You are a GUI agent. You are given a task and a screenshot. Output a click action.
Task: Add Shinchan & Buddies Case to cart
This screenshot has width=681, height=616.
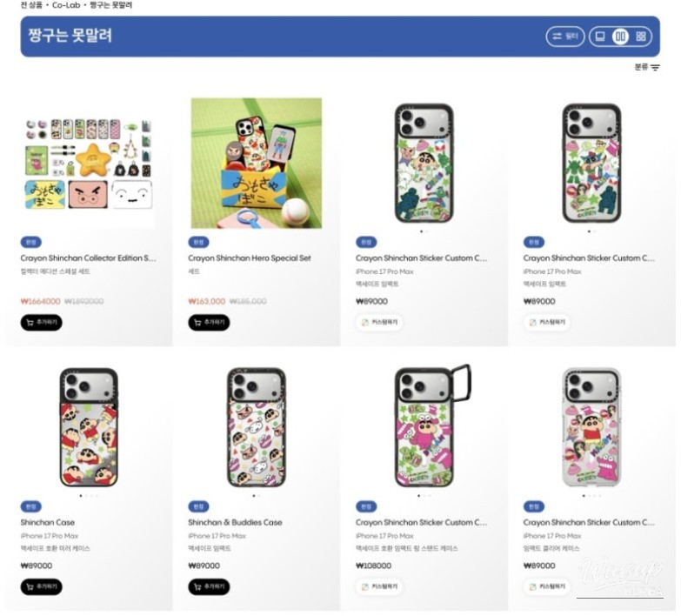point(209,587)
